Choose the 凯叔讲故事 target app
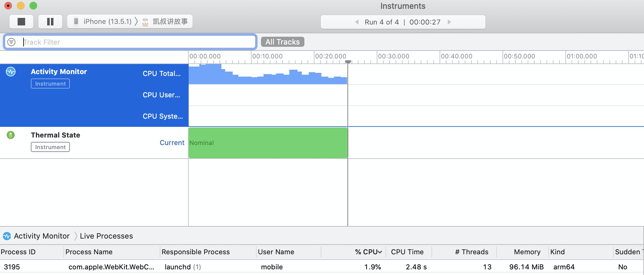 (165, 22)
